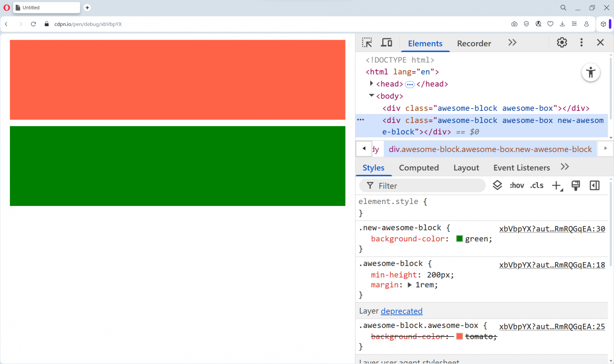
Task: Switch to the Computed tab
Action: click(x=419, y=167)
